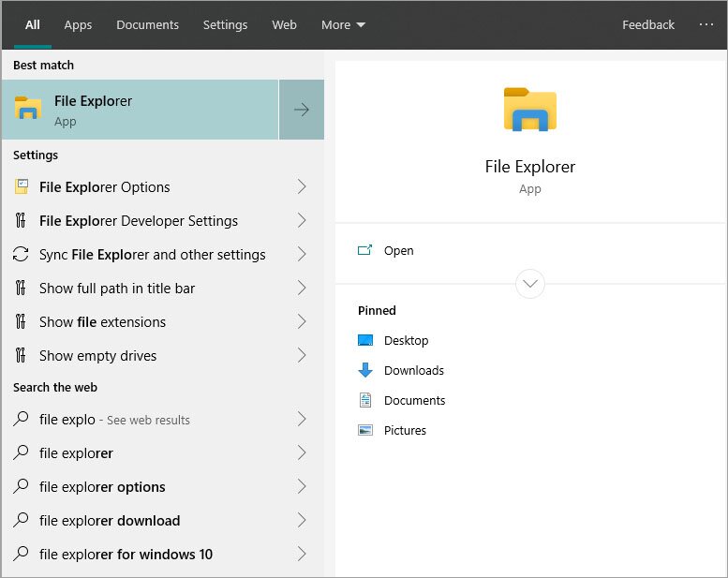The width and height of the screenshot is (728, 578).
Task: Click the blue Downloads arrow icon
Action: click(365, 371)
